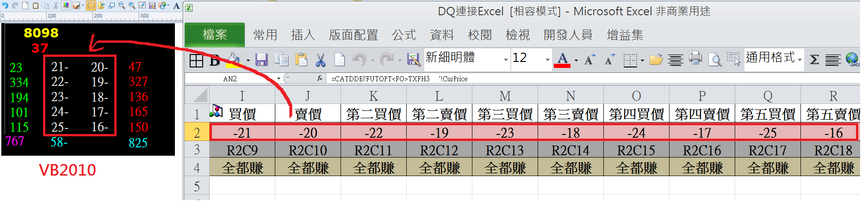This screenshot has height=201, width=868.
Task: Open the borders dropdown arrow
Action: tap(642, 61)
